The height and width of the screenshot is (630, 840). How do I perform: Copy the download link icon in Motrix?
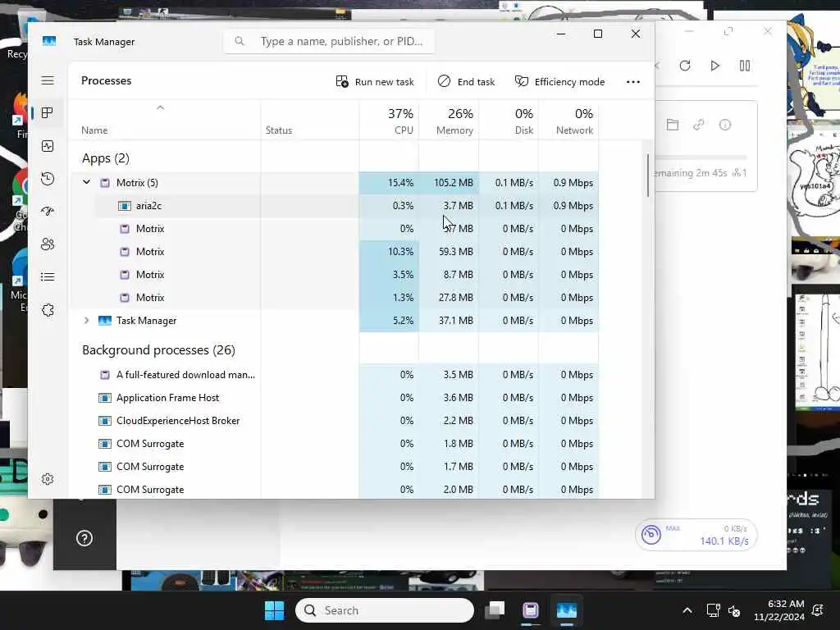click(x=699, y=125)
